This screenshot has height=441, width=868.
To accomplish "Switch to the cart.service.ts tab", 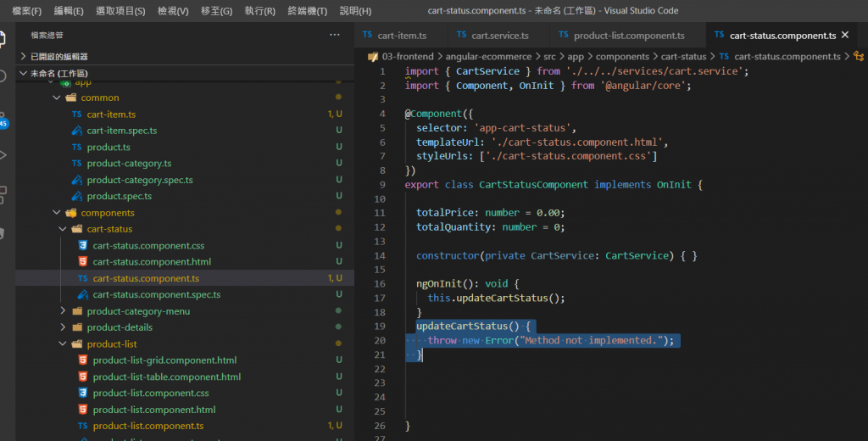I will (x=499, y=36).
